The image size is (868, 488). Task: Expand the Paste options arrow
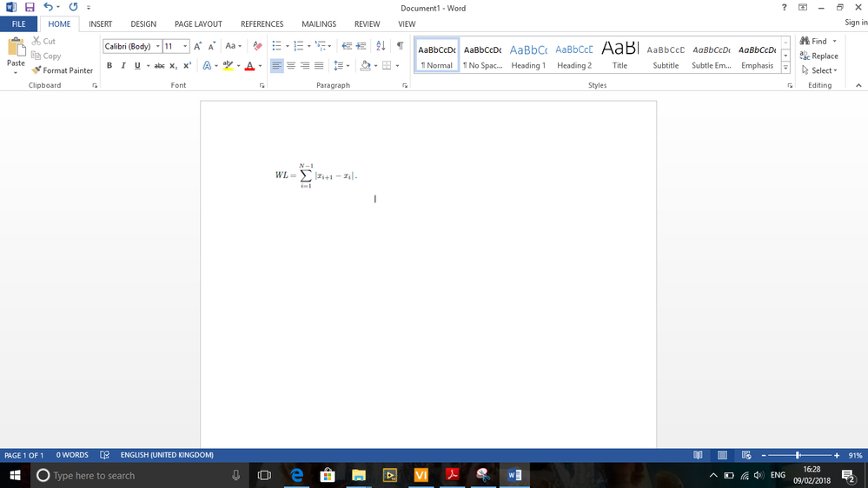point(16,72)
